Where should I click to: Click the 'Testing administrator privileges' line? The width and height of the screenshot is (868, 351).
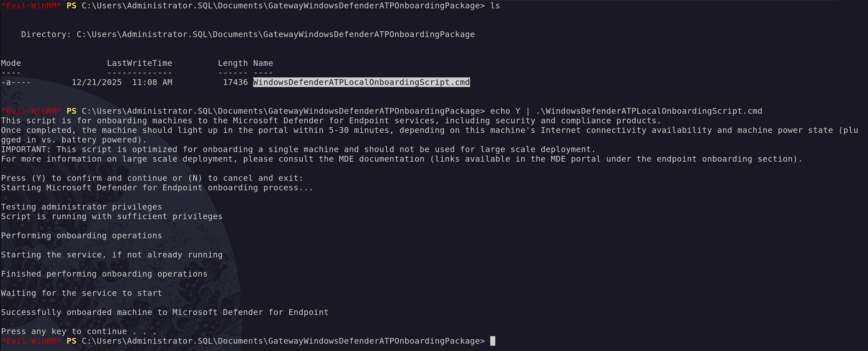click(x=81, y=207)
